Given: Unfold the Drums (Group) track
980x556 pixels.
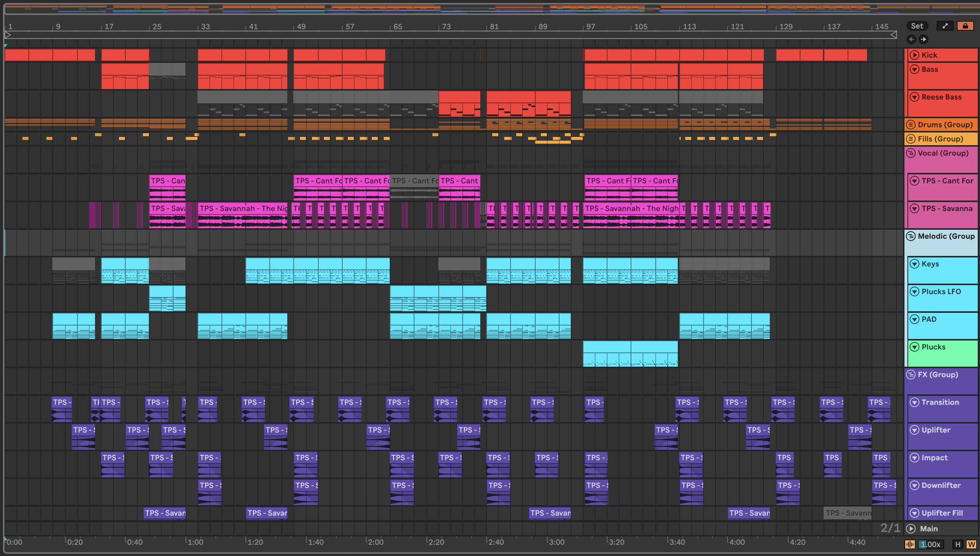Looking at the screenshot, I should [911, 125].
